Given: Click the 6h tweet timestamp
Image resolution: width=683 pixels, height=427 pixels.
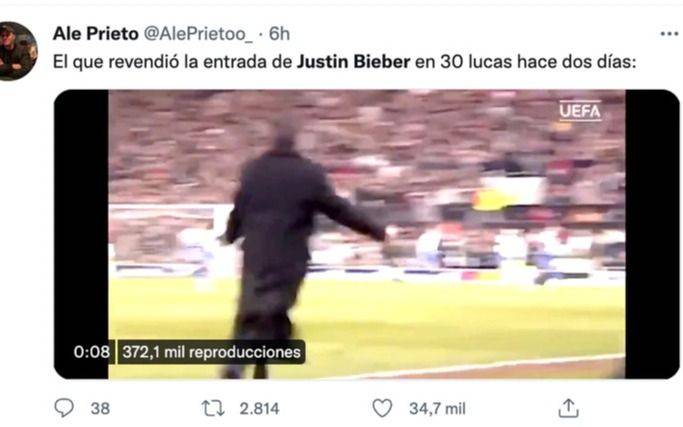Looking at the screenshot, I should pos(279,34).
